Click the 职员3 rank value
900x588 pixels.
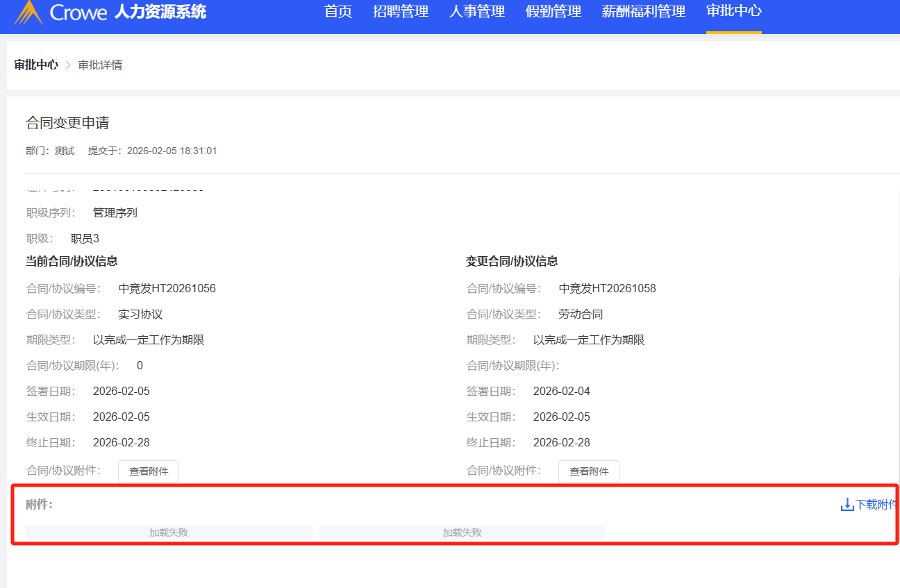click(x=85, y=239)
